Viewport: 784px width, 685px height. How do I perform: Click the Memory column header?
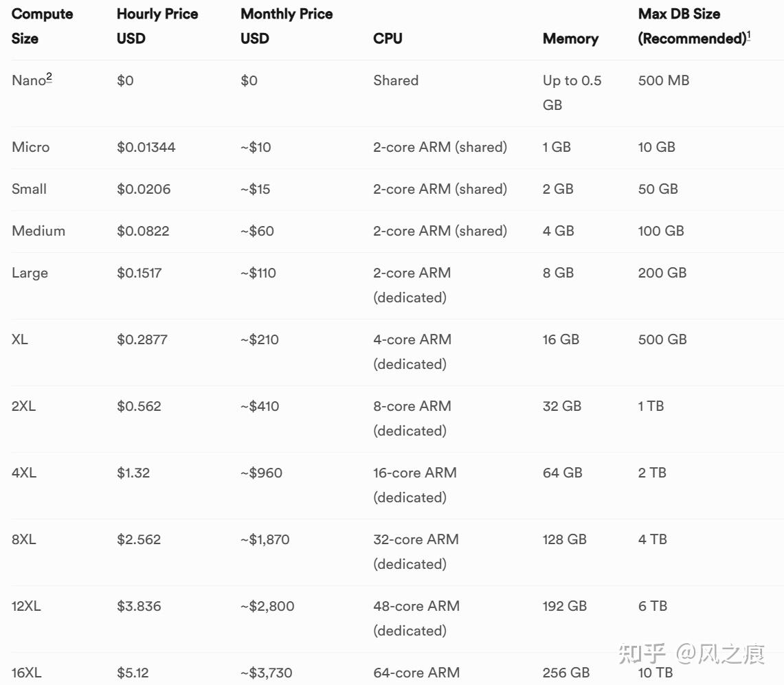click(x=570, y=38)
